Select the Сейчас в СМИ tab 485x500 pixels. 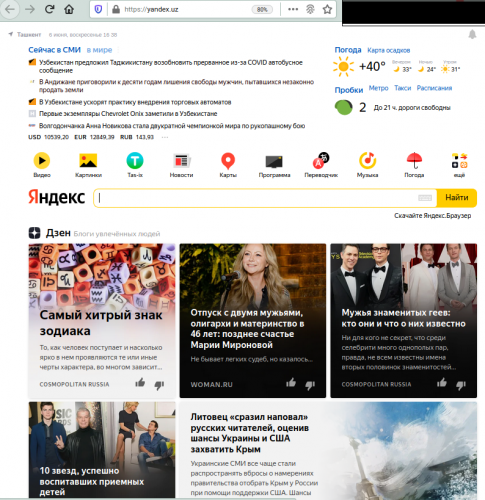tap(54, 50)
